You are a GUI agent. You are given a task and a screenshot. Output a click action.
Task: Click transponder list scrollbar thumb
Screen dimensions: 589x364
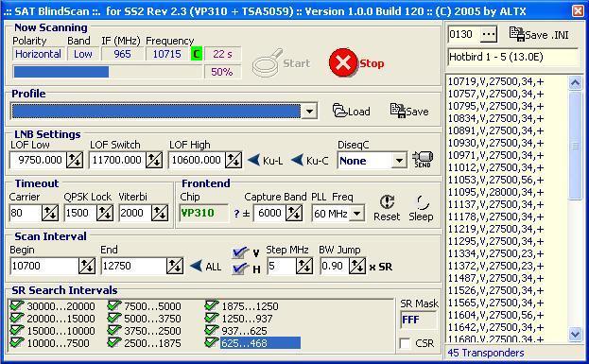point(575,146)
